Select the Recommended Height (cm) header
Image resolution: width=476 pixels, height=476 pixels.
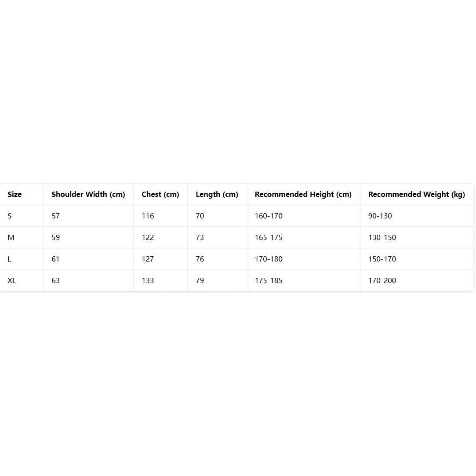pyautogui.click(x=303, y=194)
